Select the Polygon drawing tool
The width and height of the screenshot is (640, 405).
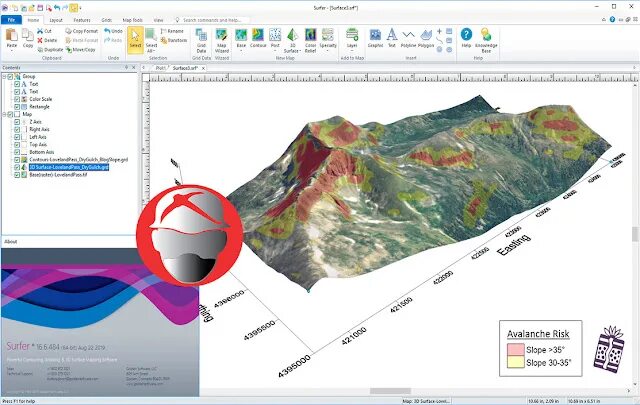pos(426,38)
